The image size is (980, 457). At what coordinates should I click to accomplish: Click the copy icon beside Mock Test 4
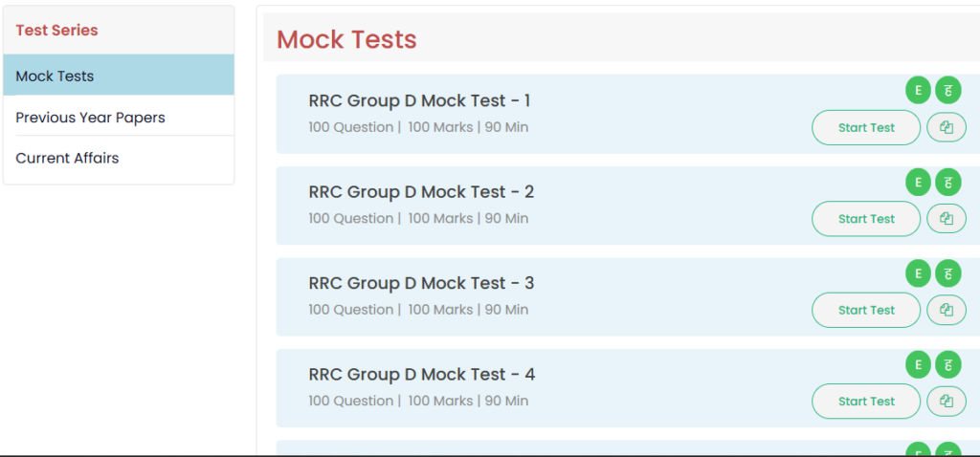tap(947, 402)
